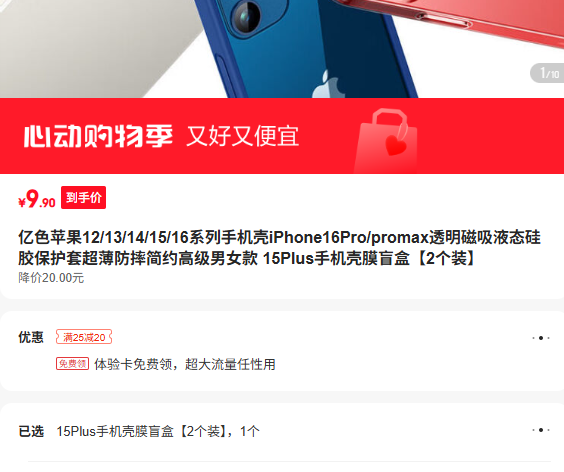The height and width of the screenshot is (472, 564).
Task: Click the 免费领 badge
Action: point(72,364)
